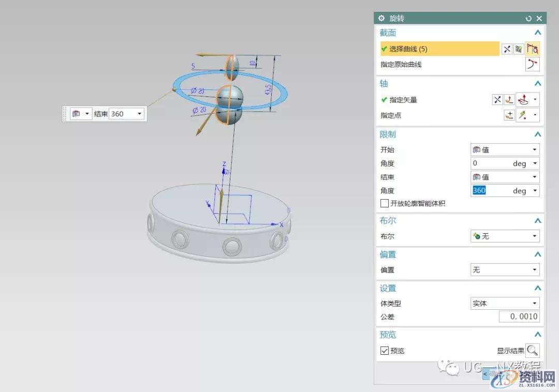Open the point dialog icon beside 指定点
The height and width of the screenshot is (392, 559).
click(509, 115)
